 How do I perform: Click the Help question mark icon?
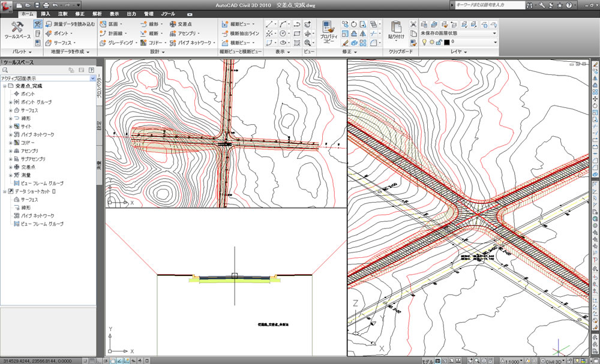[x=569, y=5]
